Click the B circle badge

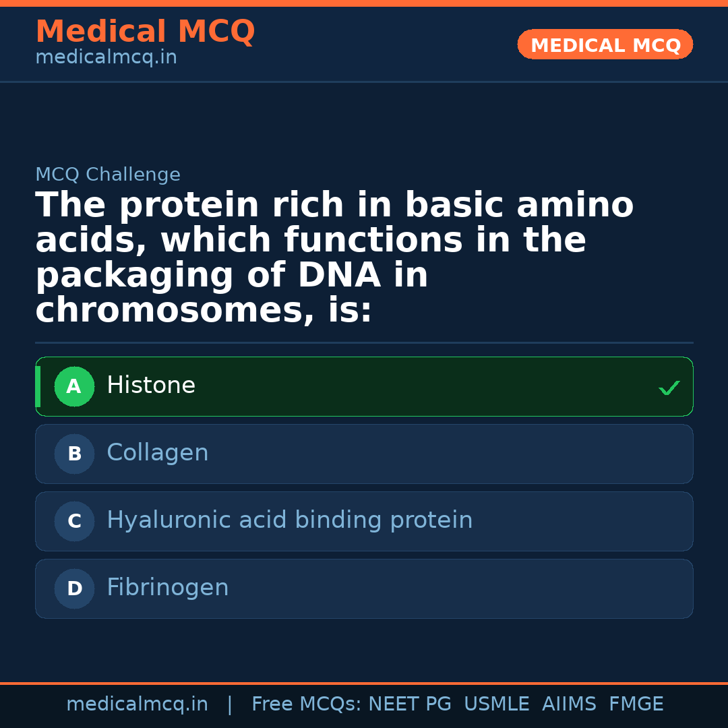point(74,454)
